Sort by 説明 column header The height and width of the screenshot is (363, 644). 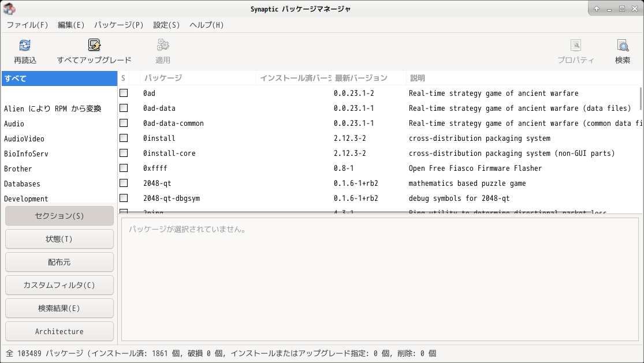pyautogui.click(x=524, y=78)
